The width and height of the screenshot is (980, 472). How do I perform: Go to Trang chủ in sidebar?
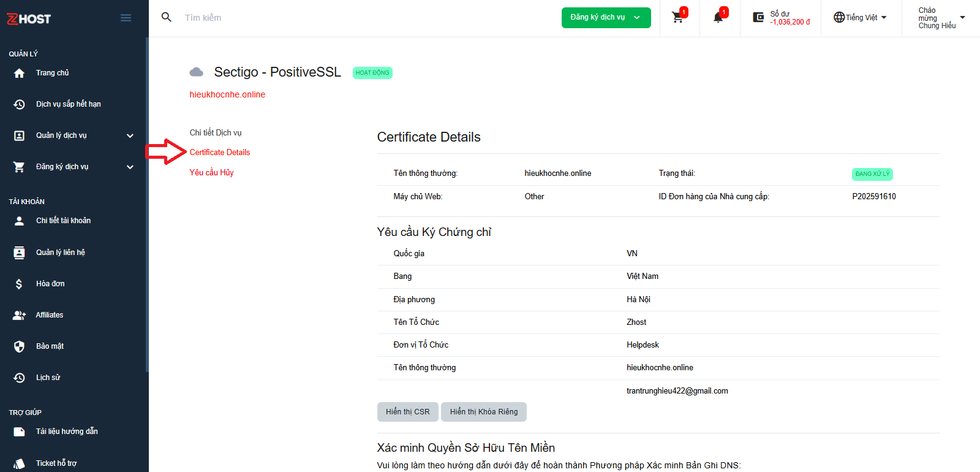coord(52,73)
